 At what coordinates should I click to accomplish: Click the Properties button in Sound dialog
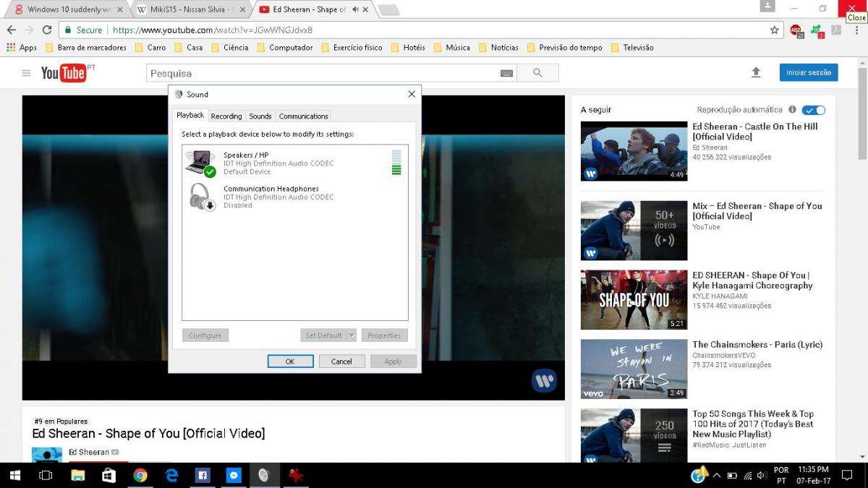coord(384,335)
